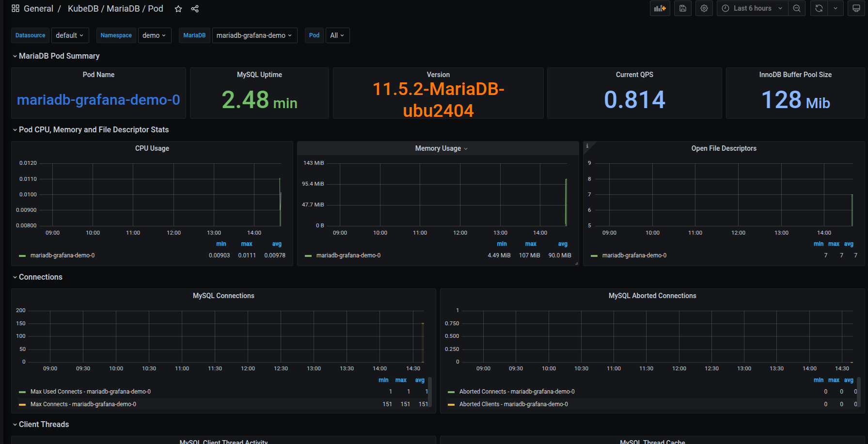The width and height of the screenshot is (868, 444).
Task: Open CPU Usage panel title
Action: pyautogui.click(x=152, y=148)
